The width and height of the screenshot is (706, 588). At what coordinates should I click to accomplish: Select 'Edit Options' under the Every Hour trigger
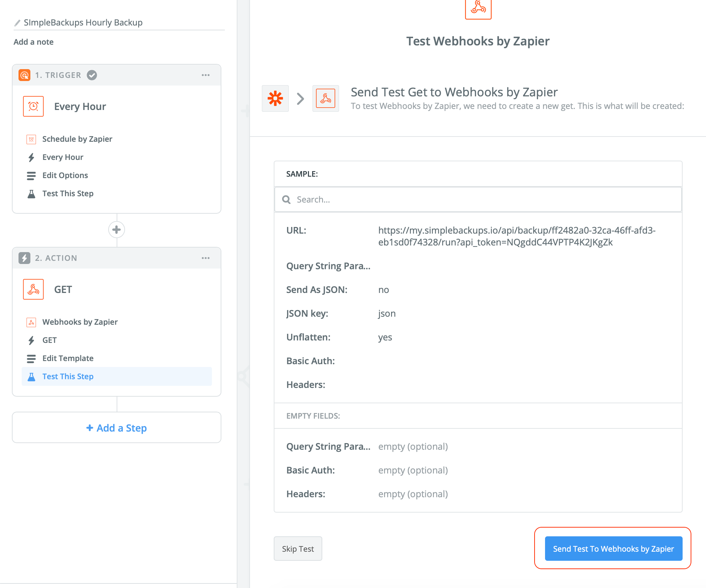(65, 175)
